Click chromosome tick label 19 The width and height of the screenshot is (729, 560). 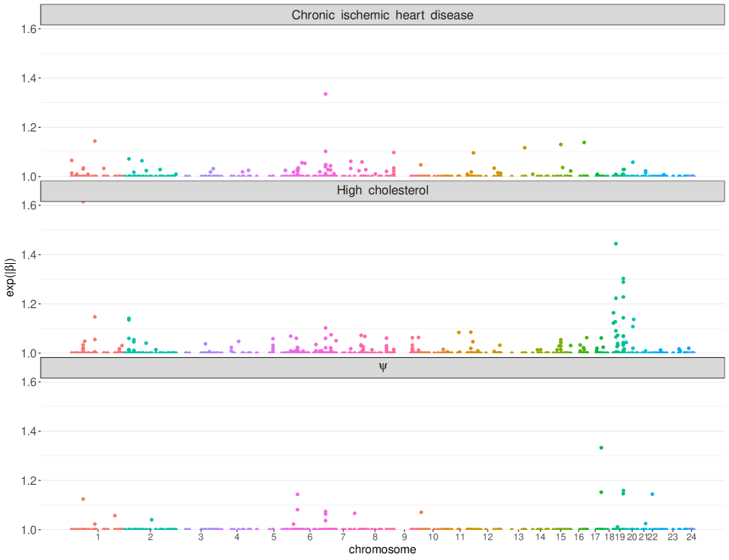[x=620, y=537]
